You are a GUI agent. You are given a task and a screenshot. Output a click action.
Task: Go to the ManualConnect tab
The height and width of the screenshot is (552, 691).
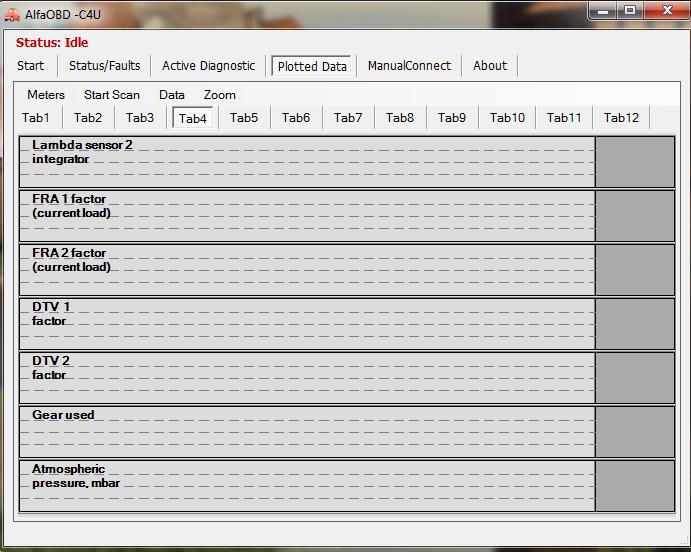(x=409, y=66)
